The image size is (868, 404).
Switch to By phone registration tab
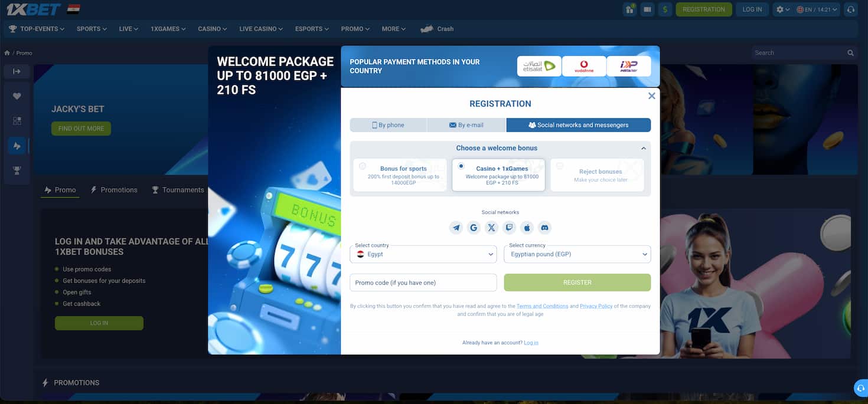coord(388,125)
